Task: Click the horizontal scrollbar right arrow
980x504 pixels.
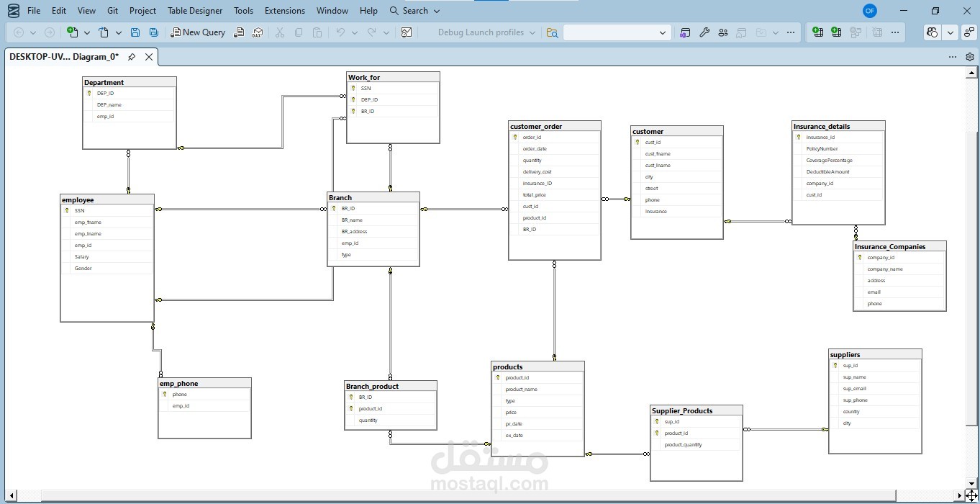Action: [x=961, y=495]
